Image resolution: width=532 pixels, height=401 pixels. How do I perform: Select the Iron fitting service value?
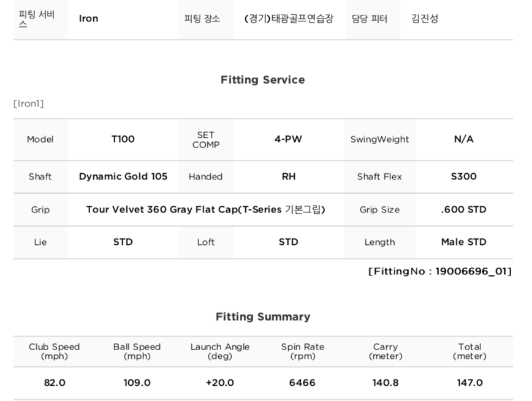click(x=88, y=19)
